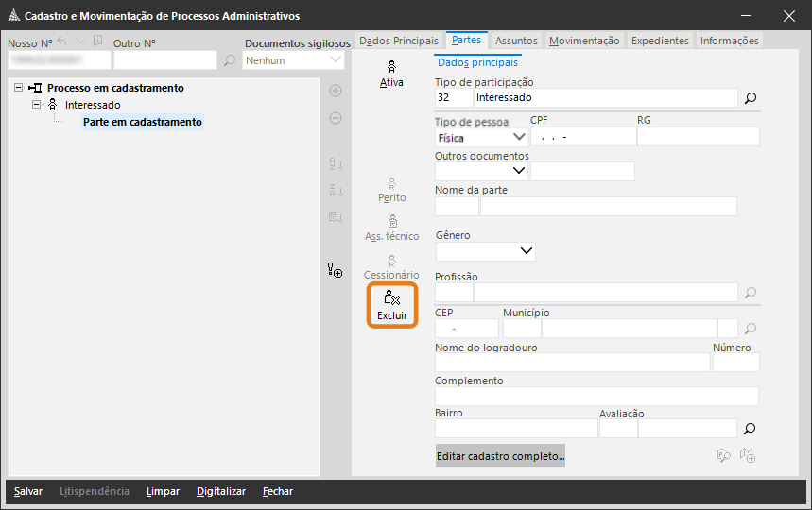Viewport: 812px width, 510px height.
Task: Go to the Assuntos tab
Action: (x=516, y=41)
